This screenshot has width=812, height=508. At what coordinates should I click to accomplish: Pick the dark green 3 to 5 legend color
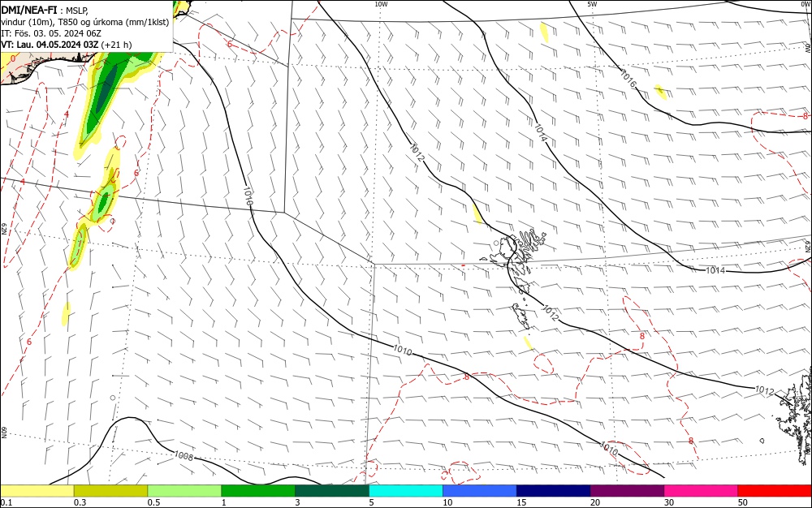tap(332, 491)
